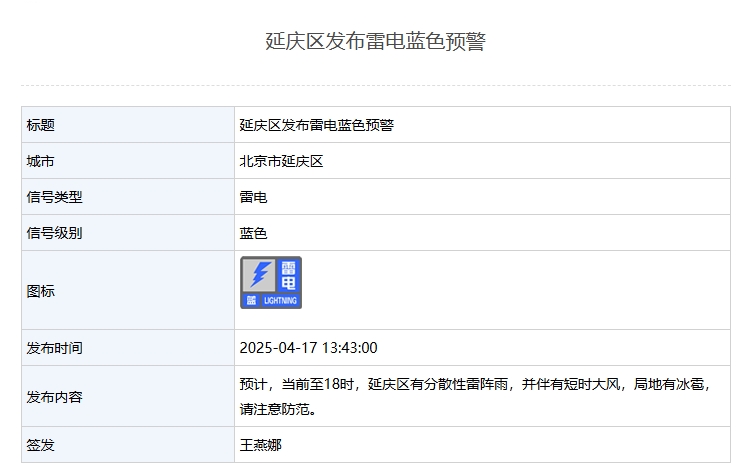Click the signer name 王燕娜
This screenshot has width=747, height=476.
point(260,445)
